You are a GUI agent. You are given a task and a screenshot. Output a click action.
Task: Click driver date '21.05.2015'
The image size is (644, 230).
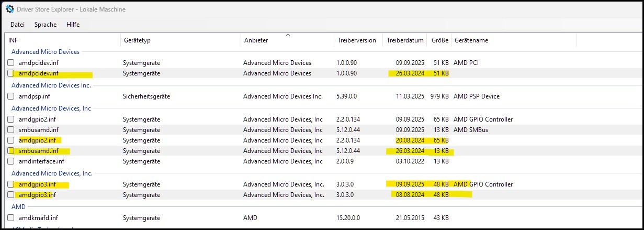pos(411,218)
